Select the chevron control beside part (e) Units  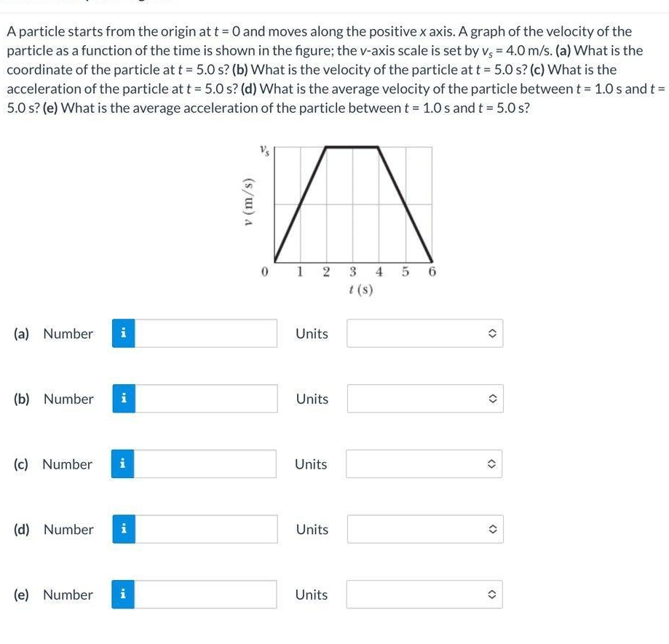point(493,595)
